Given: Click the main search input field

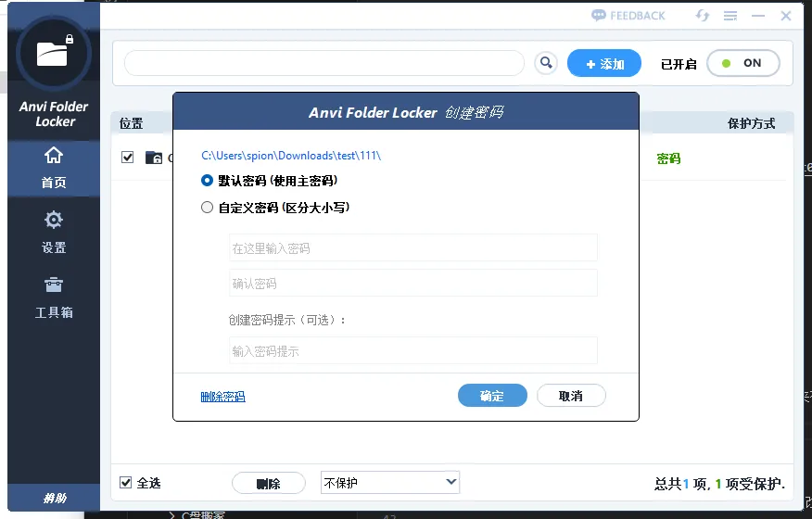Looking at the screenshot, I should [324, 63].
